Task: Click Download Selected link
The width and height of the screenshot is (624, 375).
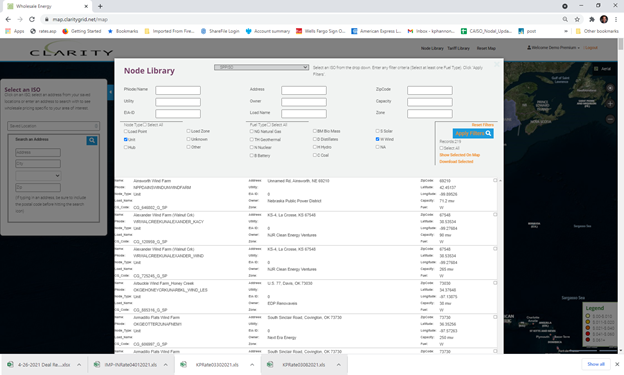Action: [456, 161]
